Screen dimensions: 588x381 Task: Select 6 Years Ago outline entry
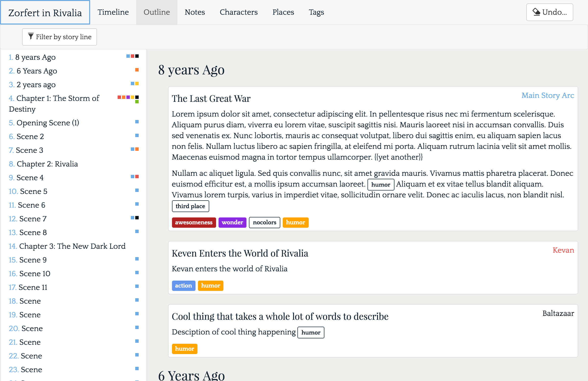pyautogui.click(x=37, y=71)
